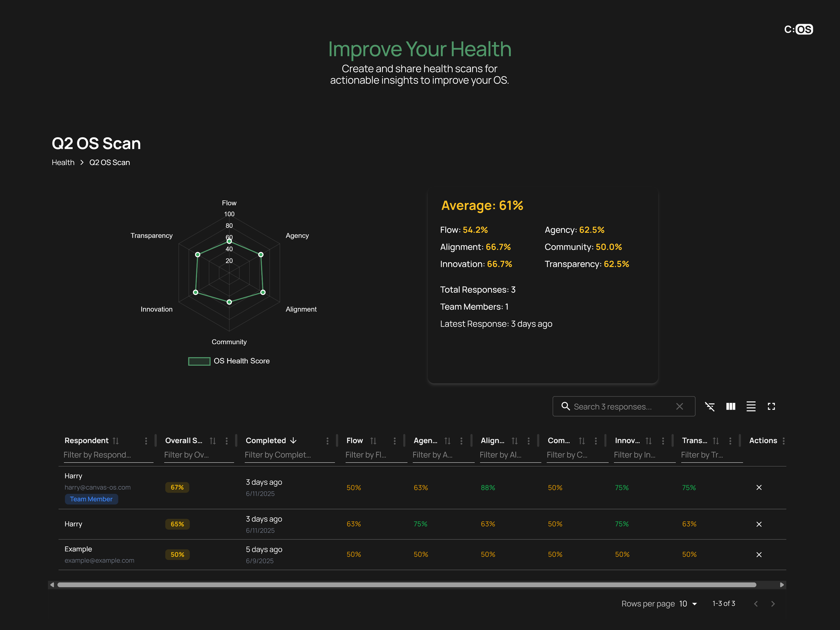The height and width of the screenshot is (630, 840).
Task: Sort by Flow column
Action: point(373,441)
